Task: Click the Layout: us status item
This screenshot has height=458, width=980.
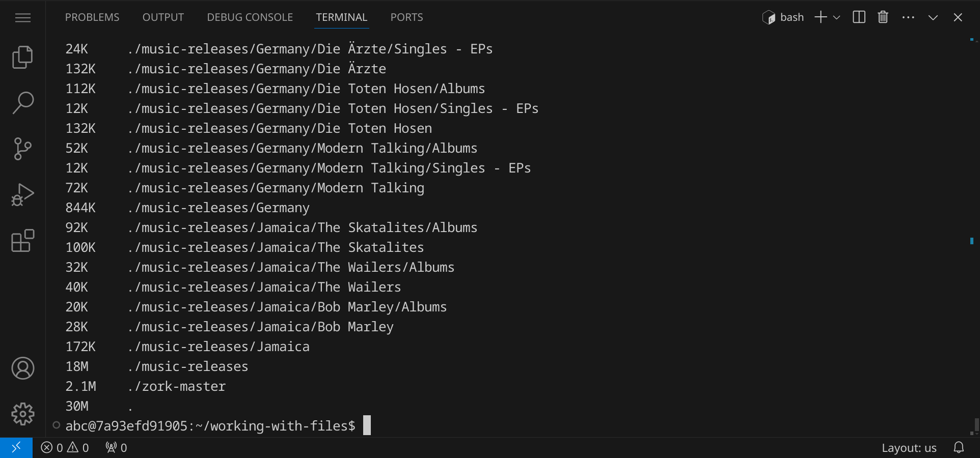Action: [909, 448]
